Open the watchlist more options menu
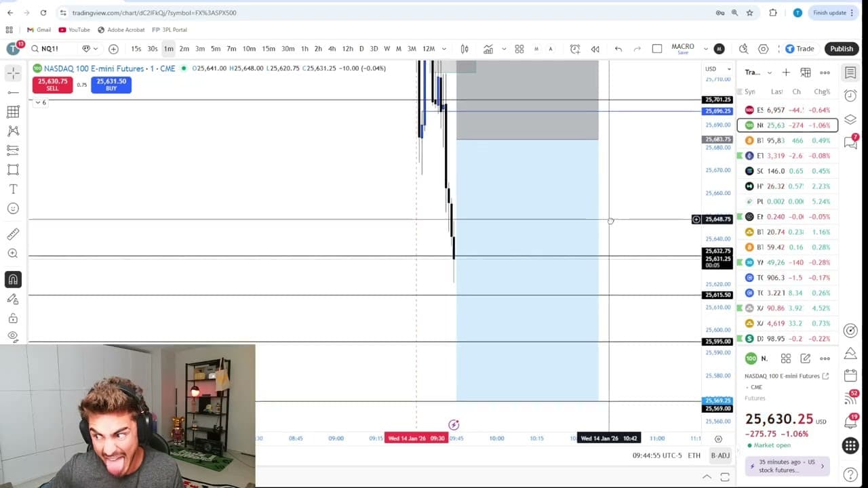This screenshot has height=488, width=868. 825,73
